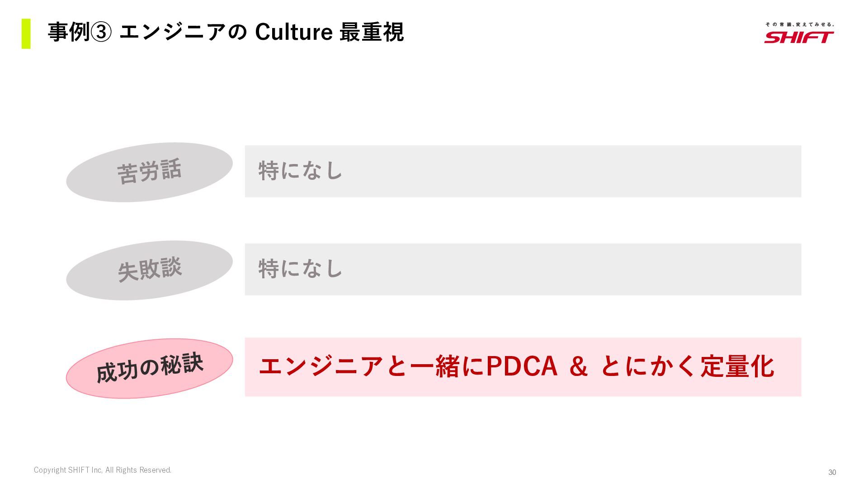
Task: Click the tagline above the SHIFT logo
Action: (x=799, y=24)
